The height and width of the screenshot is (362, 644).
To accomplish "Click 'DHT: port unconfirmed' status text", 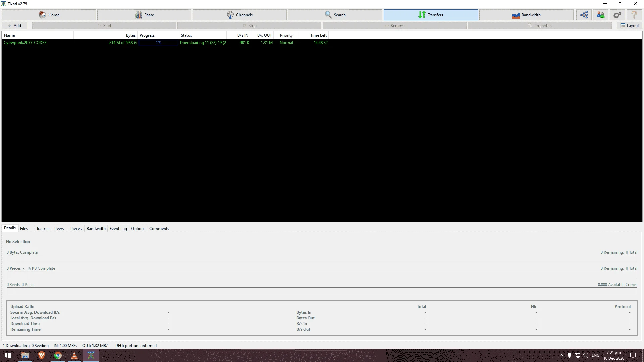I will (x=136, y=346).
